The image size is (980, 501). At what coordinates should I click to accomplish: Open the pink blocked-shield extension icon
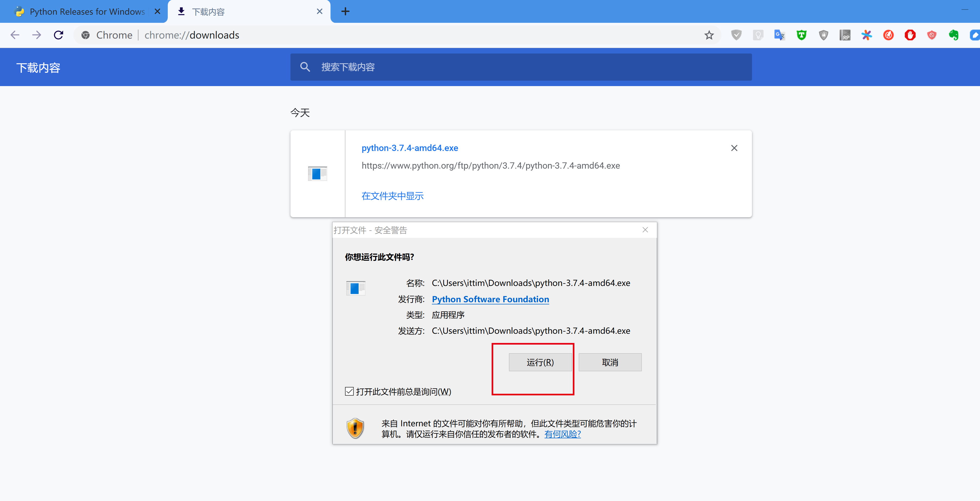pyautogui.click(x=932, y=35)
